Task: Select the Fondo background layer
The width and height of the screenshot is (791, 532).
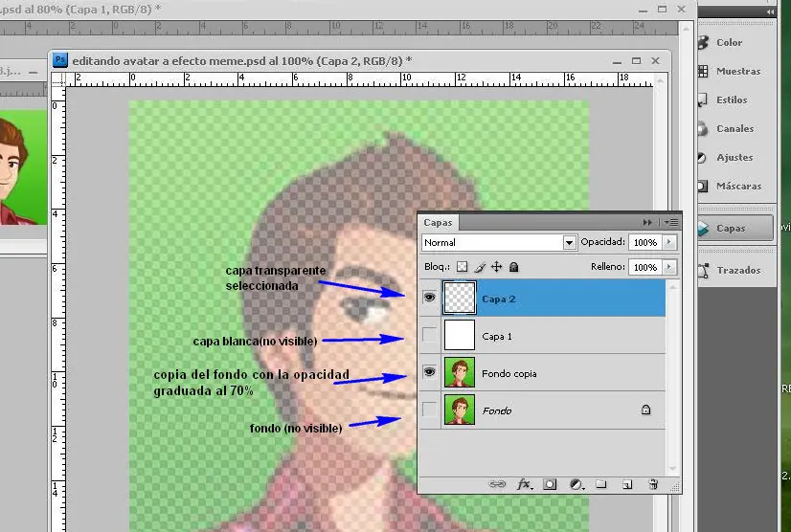Action: pyautogui.click(x=542, y=410)
